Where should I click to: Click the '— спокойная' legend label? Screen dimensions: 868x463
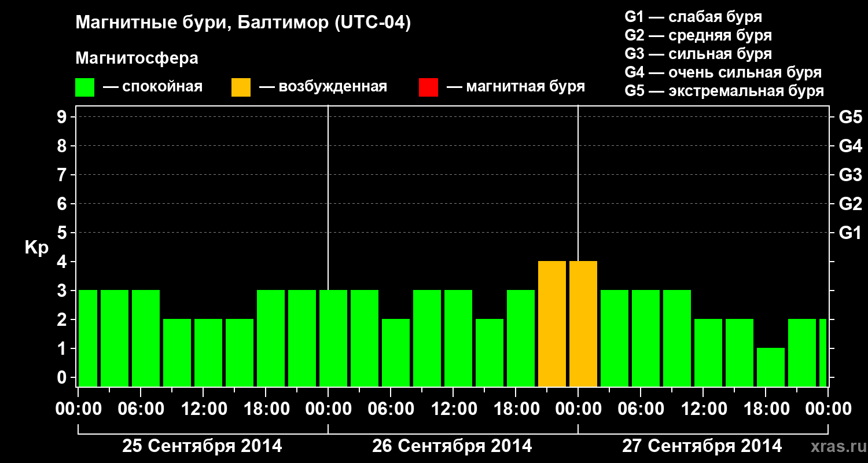[153, 87]
